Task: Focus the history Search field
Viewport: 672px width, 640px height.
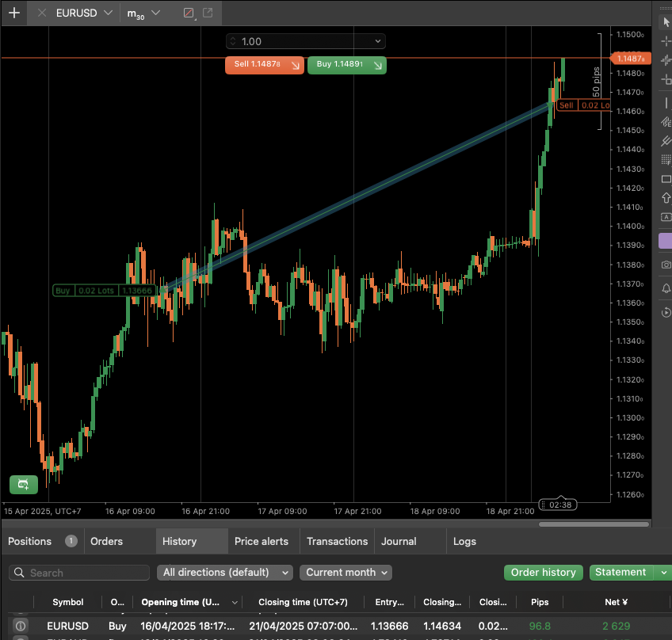Action: tap(79, 573)
